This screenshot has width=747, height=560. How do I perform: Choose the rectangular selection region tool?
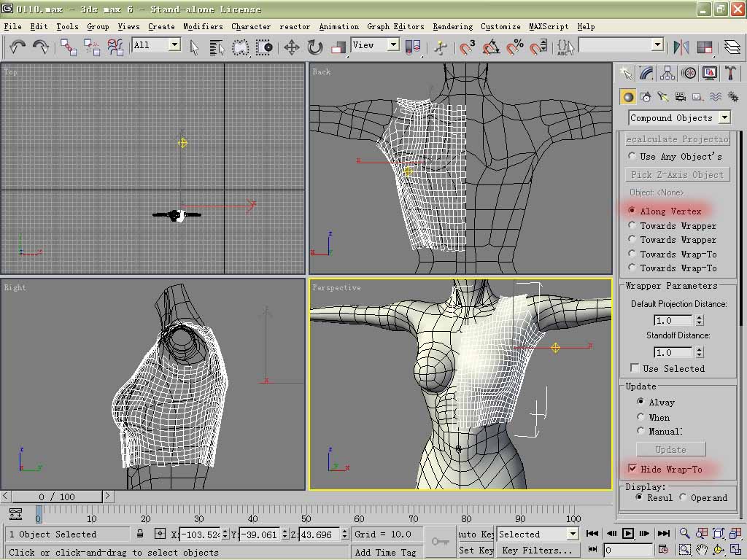(x=241, y=47)
